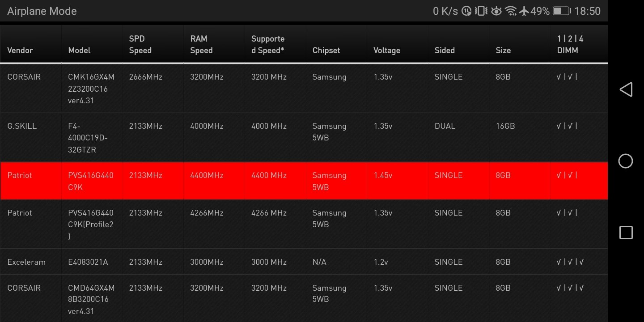Screen dimensions: 644x322
Task: Click model PVS416G440C9K(Profile2)
Action: [x=91, y=225]
